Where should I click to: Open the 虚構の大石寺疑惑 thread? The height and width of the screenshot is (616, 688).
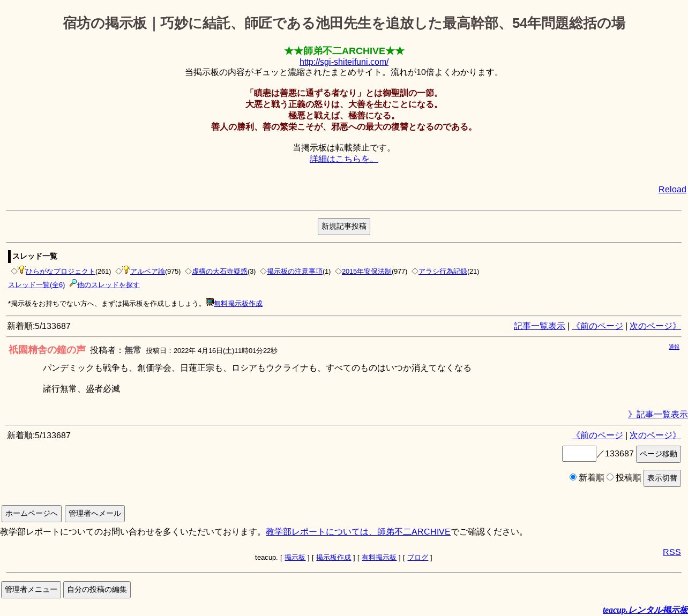[220, 272]
